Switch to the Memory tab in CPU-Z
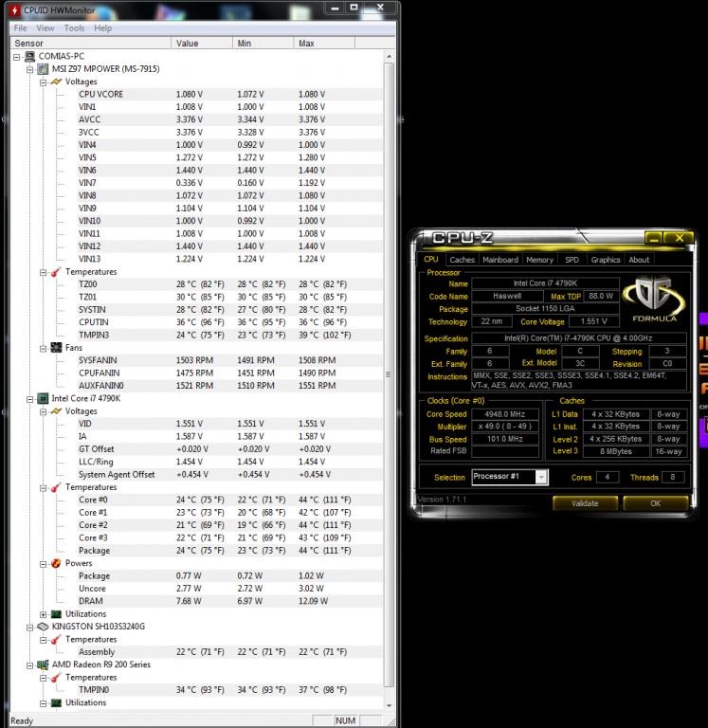The width and height of the screenshot is (708, 728). tap(539, 260)
